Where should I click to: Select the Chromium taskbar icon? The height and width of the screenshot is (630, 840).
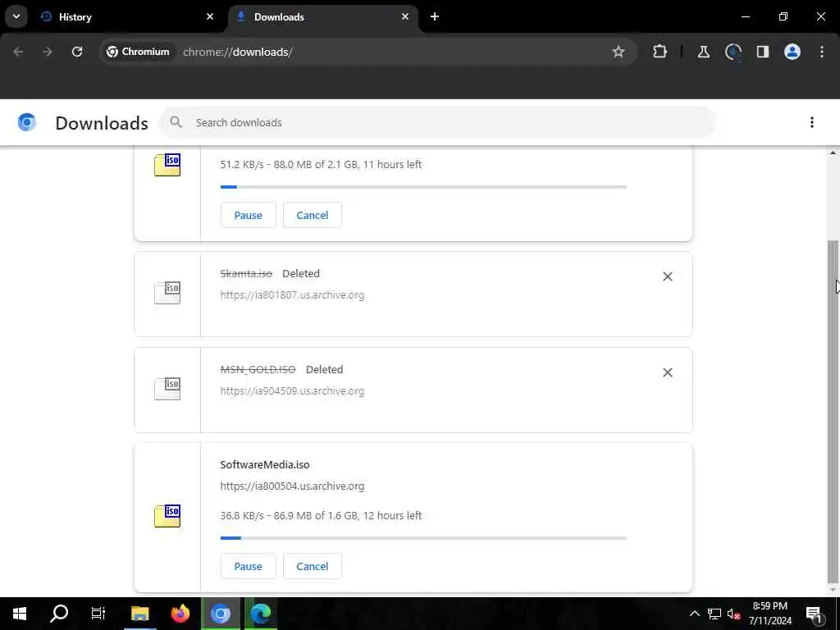220,614
